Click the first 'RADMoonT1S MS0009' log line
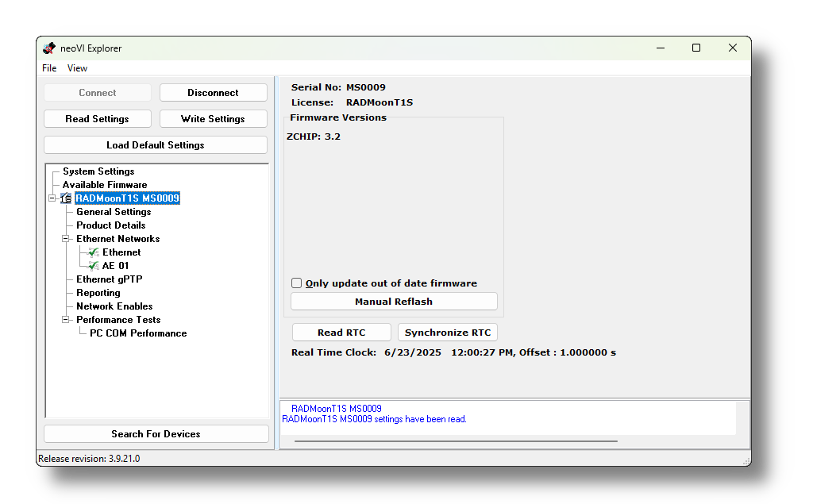Image resolution: width=813 pixels, height=504 pixels. [337, 409]
